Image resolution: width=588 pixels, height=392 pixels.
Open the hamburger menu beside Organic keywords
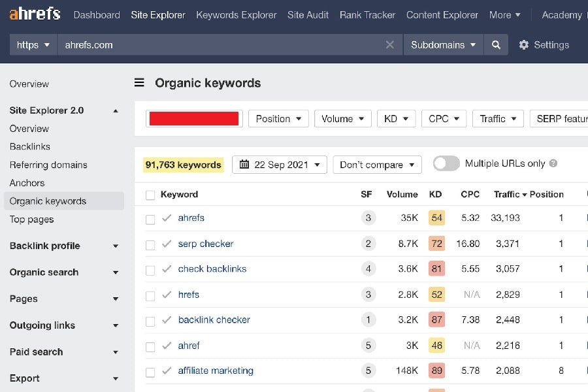[x=139, y=82]
